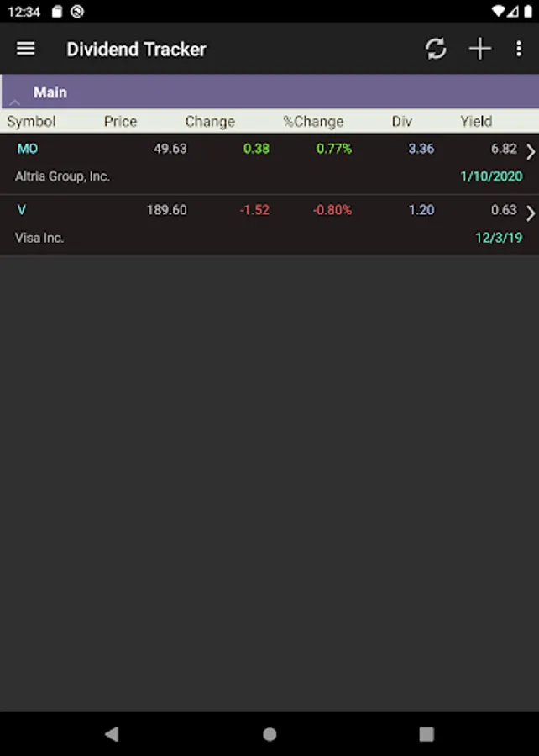Open the three-dot overflow menu
The image size is (539, 756).
[518, 49]
